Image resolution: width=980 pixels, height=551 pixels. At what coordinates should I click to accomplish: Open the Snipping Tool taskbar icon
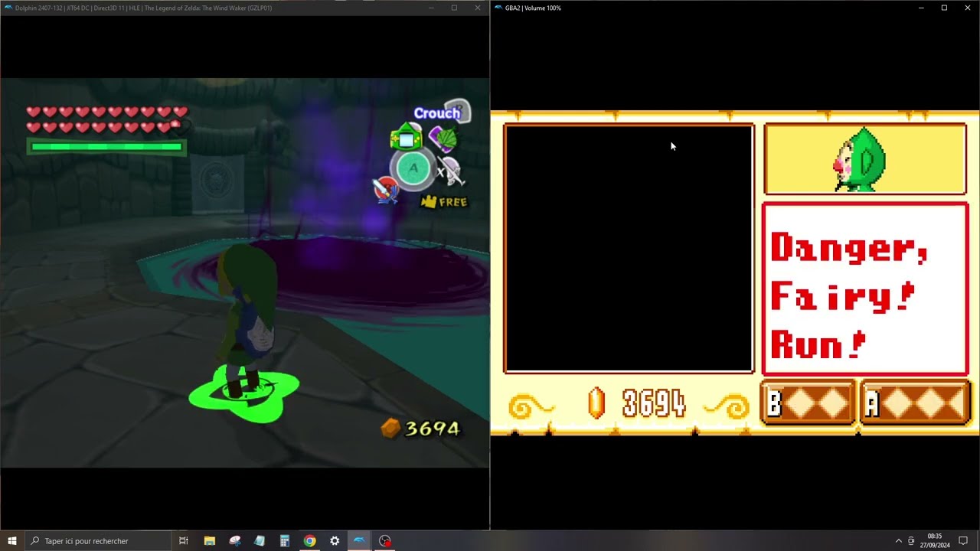click(x=234, y=540)
